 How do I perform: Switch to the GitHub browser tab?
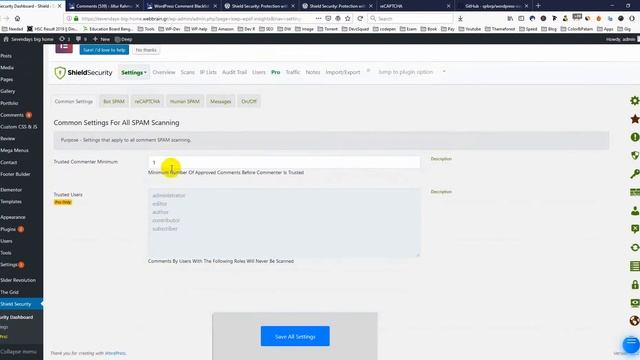pyautogui.click(x=493, y=6)
